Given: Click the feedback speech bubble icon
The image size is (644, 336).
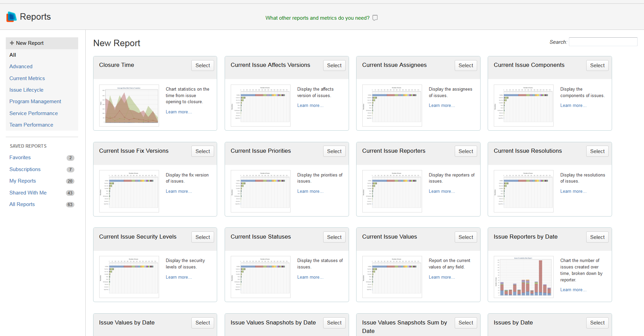Looking at the screenshot, I should [375, 18].
